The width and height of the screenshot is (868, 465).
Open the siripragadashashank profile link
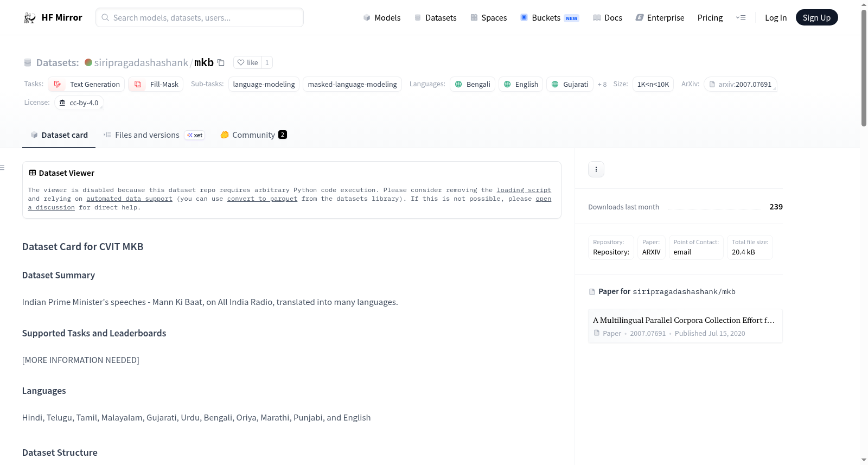coord(141,62)
